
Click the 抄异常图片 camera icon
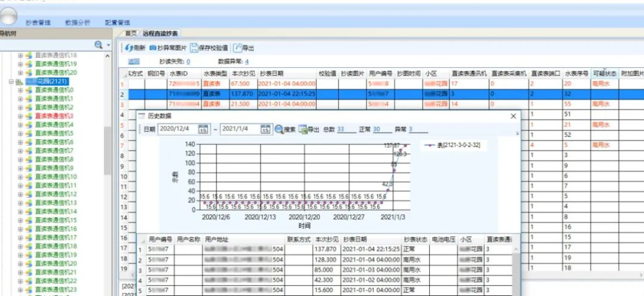coord(153,48)
